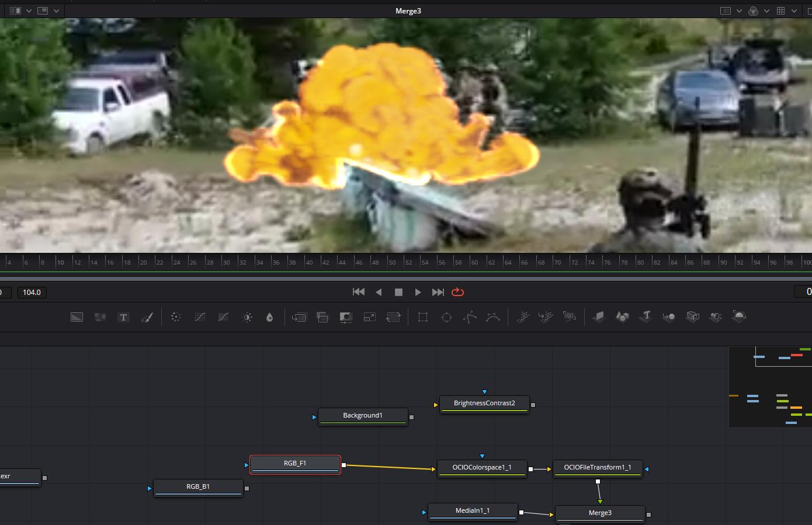Screen dimensions: 812x525
Task: Add a particle Emitter tool from toolbar
Action: [523, 317]
